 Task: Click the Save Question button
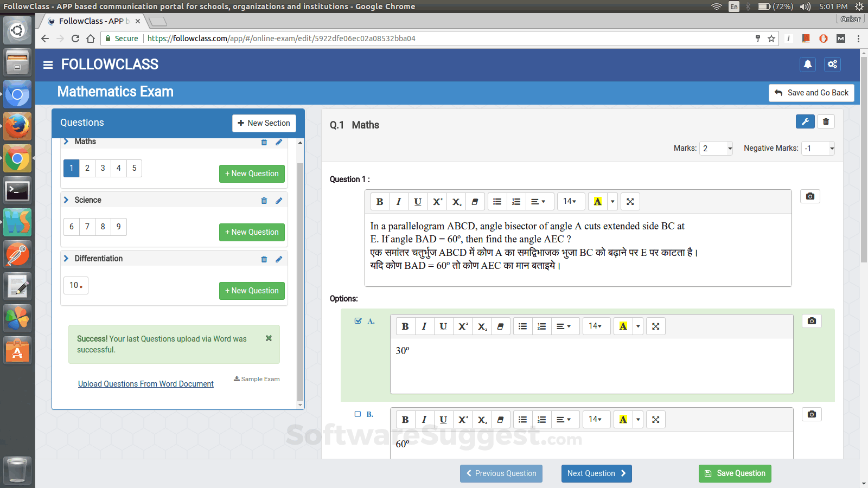pos(735,473)
